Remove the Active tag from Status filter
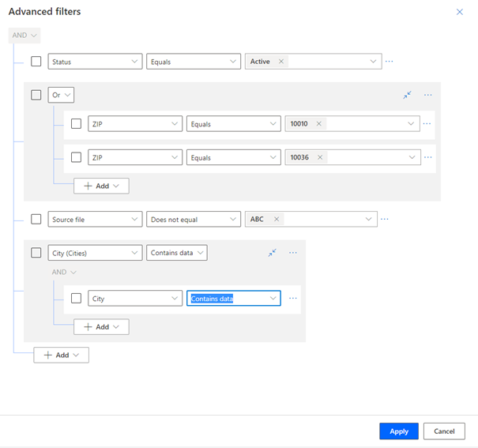 pyautogui.click(x=281, y=62)
